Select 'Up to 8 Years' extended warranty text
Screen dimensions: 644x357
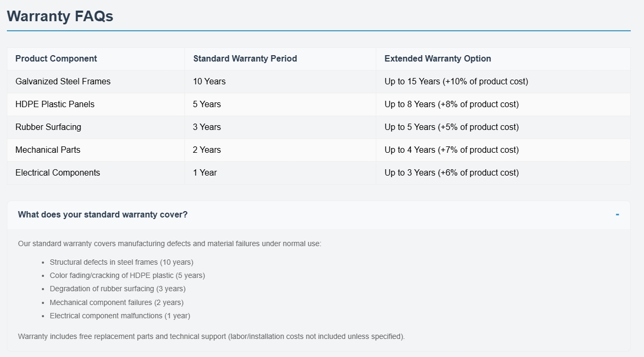pos(452,105)
